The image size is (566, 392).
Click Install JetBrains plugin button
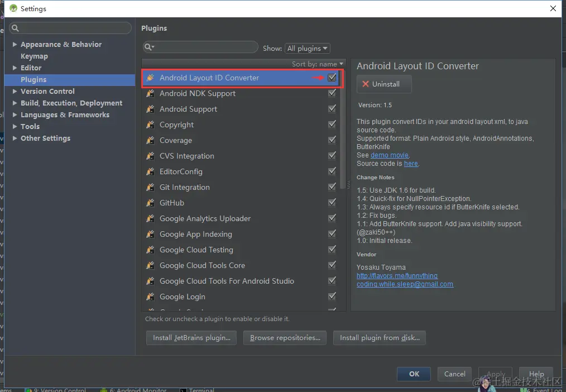click(x=191, y=337)
